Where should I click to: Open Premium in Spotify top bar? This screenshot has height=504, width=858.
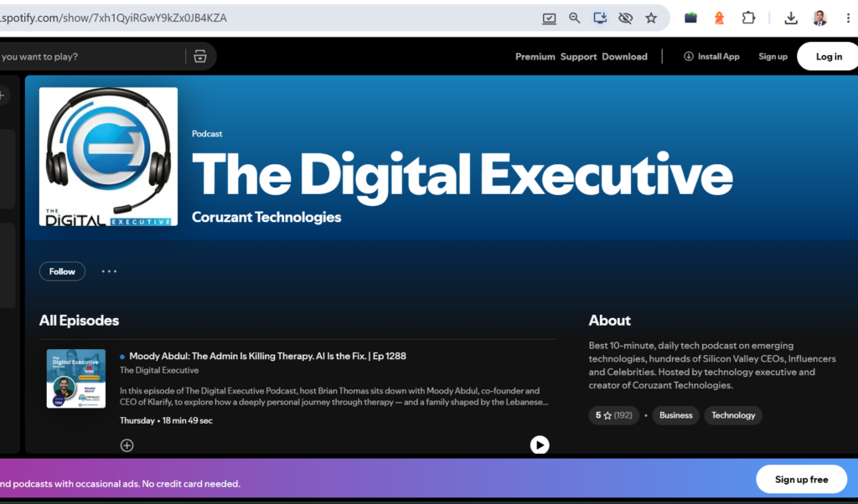tap(535, 57)
